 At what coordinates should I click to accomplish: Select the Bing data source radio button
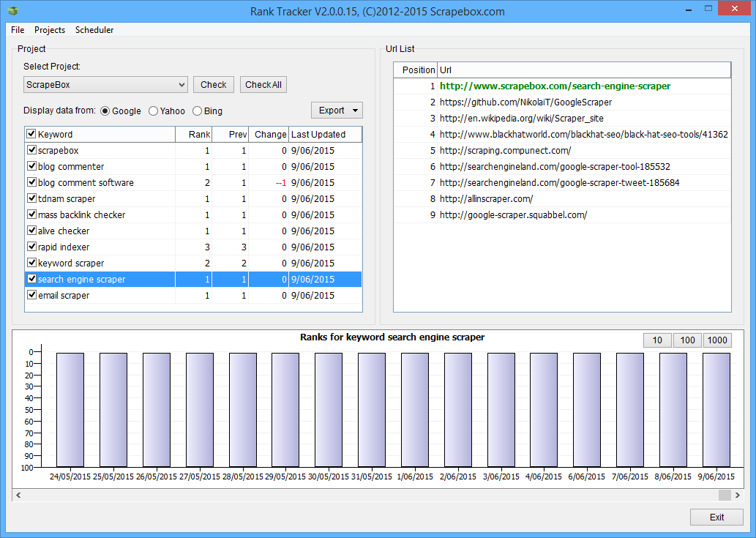tap(198, 111)
